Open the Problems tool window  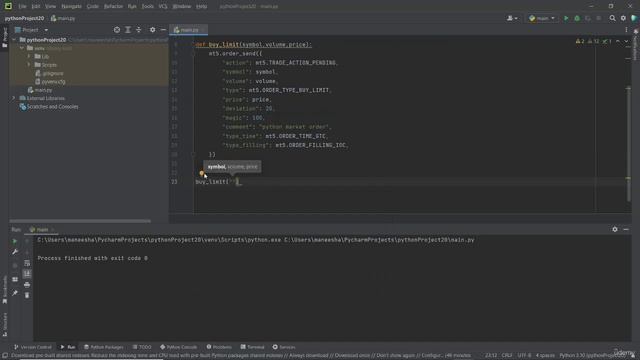(x=219, y=347)
